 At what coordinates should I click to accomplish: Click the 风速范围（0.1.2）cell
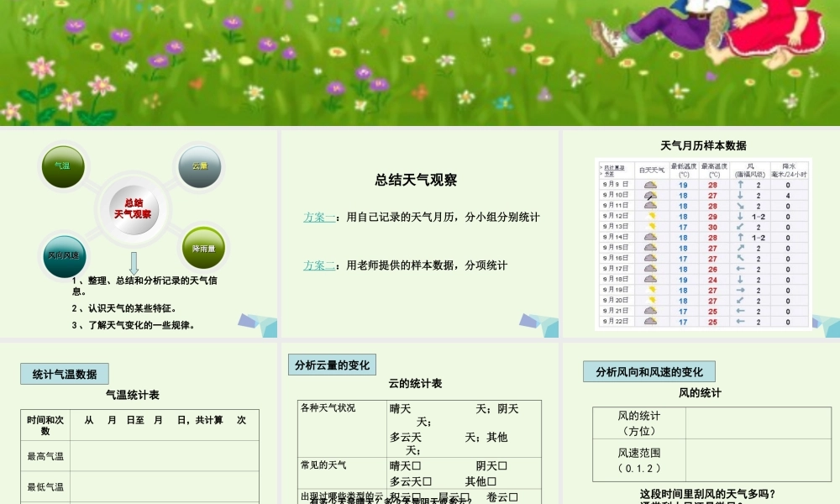coord(639,460)
